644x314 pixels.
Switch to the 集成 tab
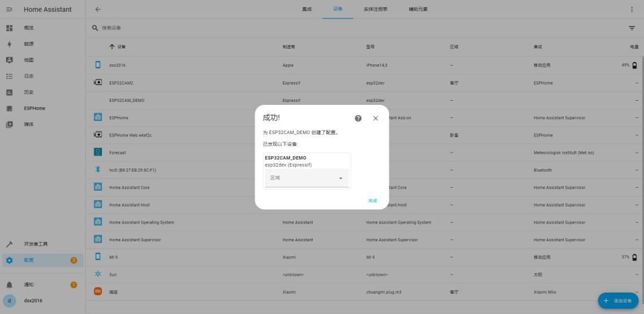(x=307, y=10)
